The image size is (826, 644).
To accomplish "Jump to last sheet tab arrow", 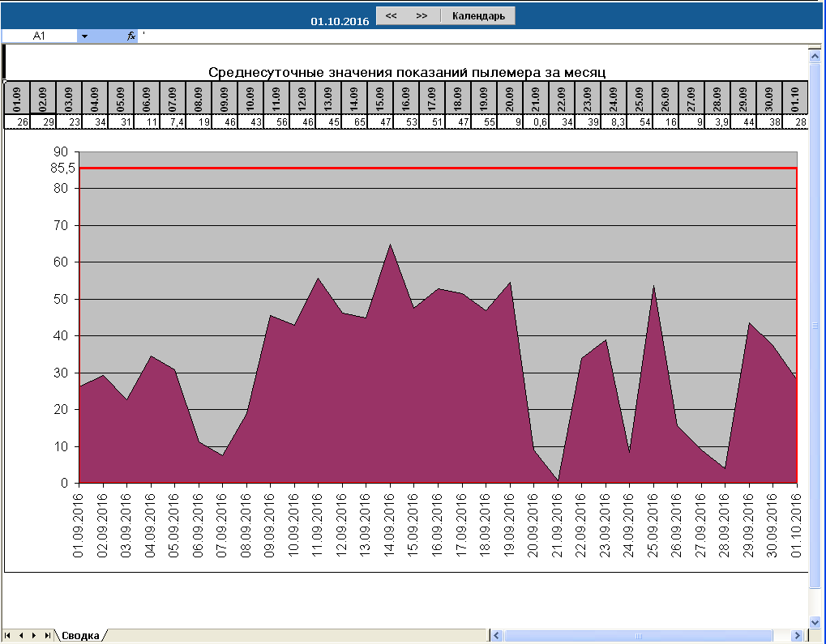I will pyautogui.click(x=48, y=636).
